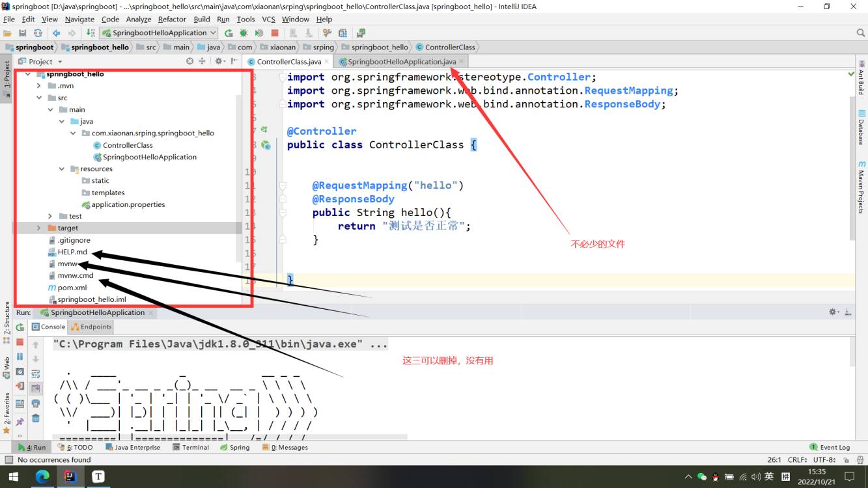This screenshot has height=488, width=868.
Task: Pause output in Run panel
Action: point(20,357)
